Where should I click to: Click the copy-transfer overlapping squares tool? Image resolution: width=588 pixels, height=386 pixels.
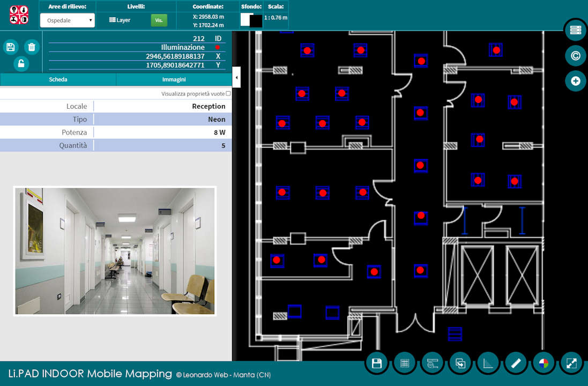point(460,363)
